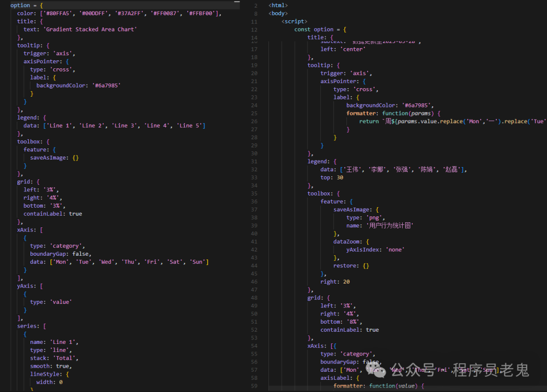Select the type: 'png' line
The height and width of the screenshot is (392, 547).
[x=366, y=218]
